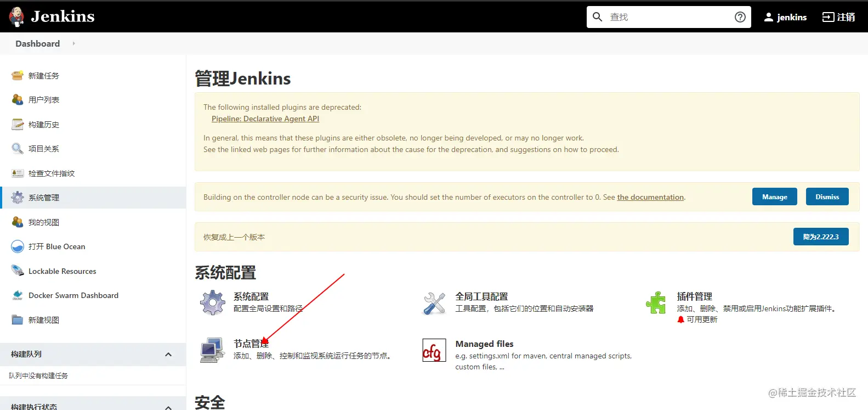Click the Docker Swarm Dashboard whale icon
This screenshot has height=410, width=868.
point(18,295)
